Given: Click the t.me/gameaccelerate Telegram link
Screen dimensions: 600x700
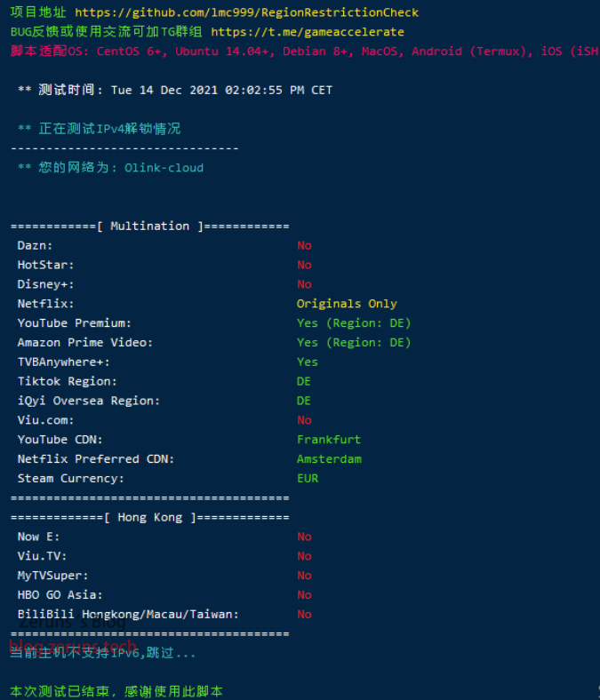Looking at the screenshot, I should click(308, 32).
